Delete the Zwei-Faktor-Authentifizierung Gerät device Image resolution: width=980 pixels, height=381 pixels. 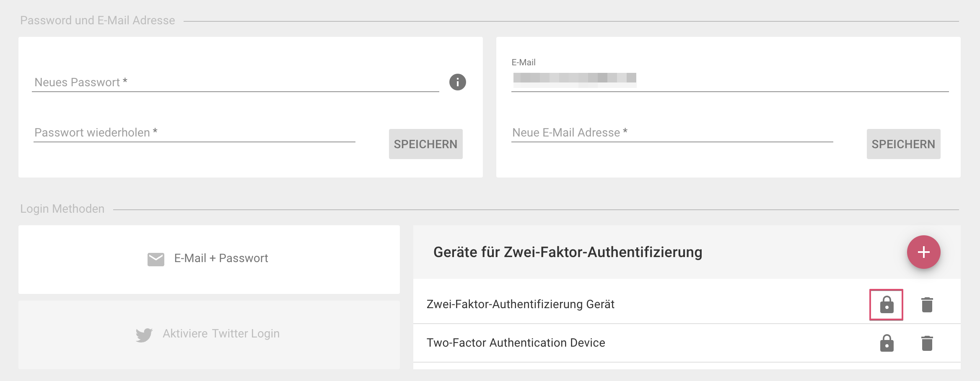(927, 304)
